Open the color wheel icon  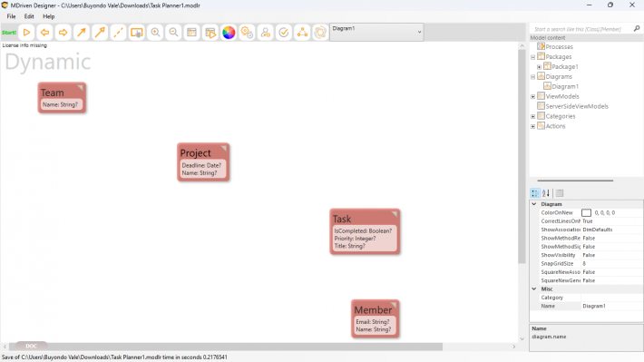pyautogui.click(x=229, y=33)
